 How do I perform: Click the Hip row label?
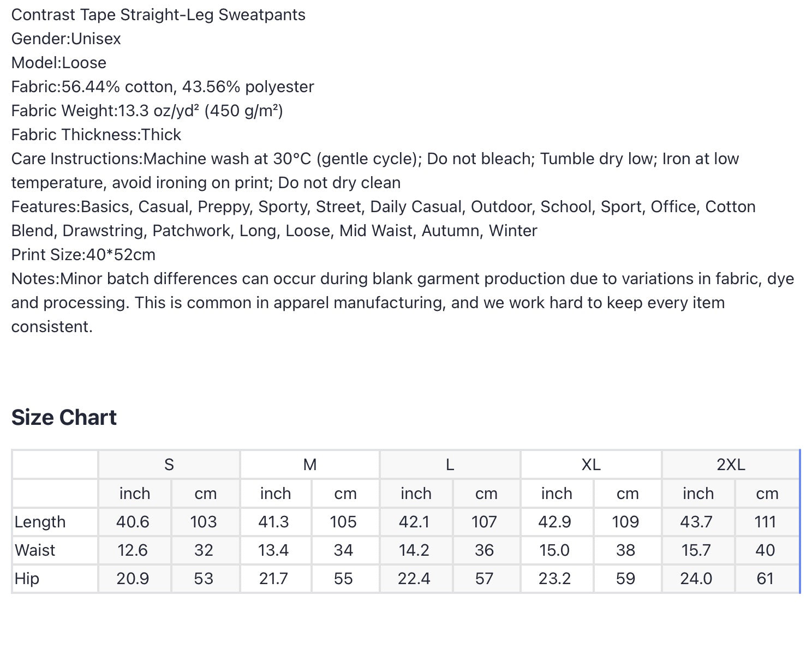click(27, 579)
